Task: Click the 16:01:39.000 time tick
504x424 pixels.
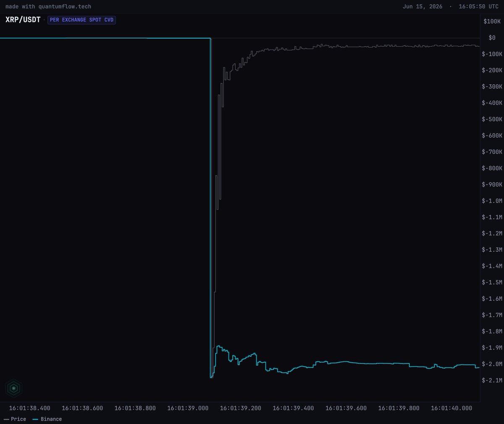Action: [x=188, y=408]
